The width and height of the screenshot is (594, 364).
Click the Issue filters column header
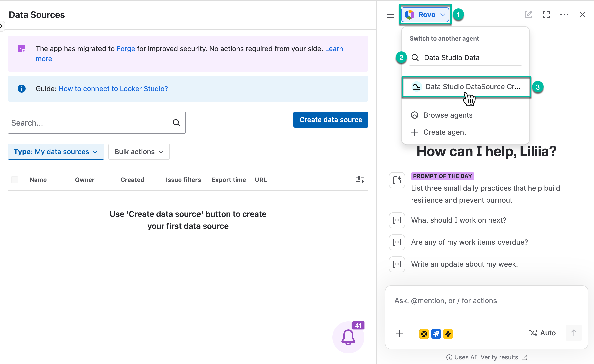[183, 180]
